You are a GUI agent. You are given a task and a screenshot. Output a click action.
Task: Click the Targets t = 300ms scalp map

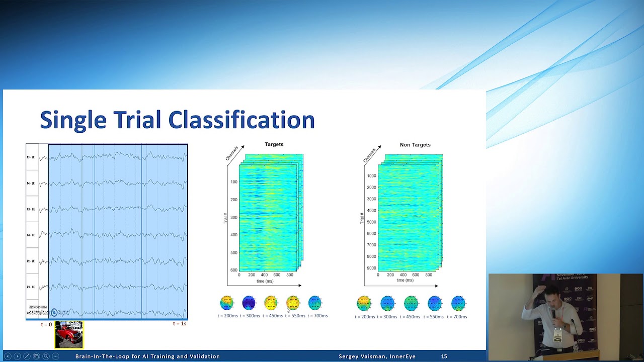(x=249, y=303)
